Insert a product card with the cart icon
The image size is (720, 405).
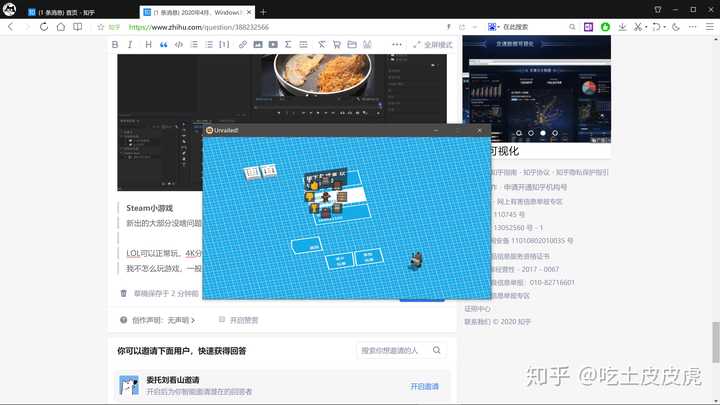(337, 45)
